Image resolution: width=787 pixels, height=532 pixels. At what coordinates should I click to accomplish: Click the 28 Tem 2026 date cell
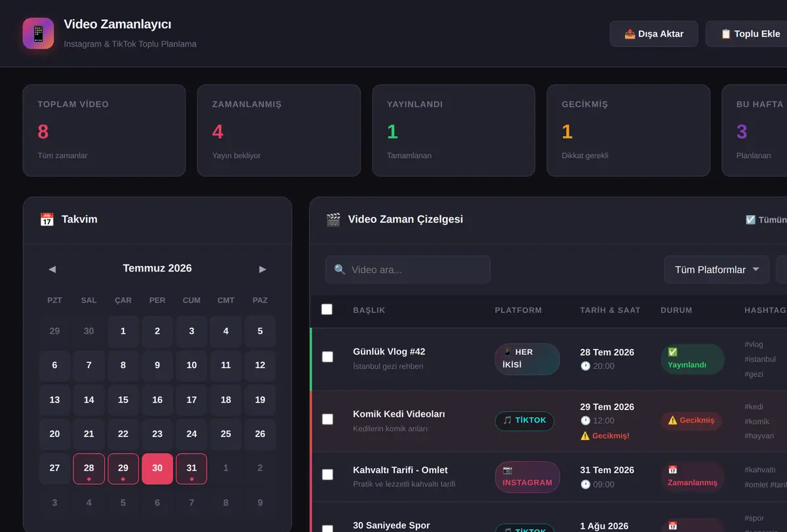pos(607,352)
